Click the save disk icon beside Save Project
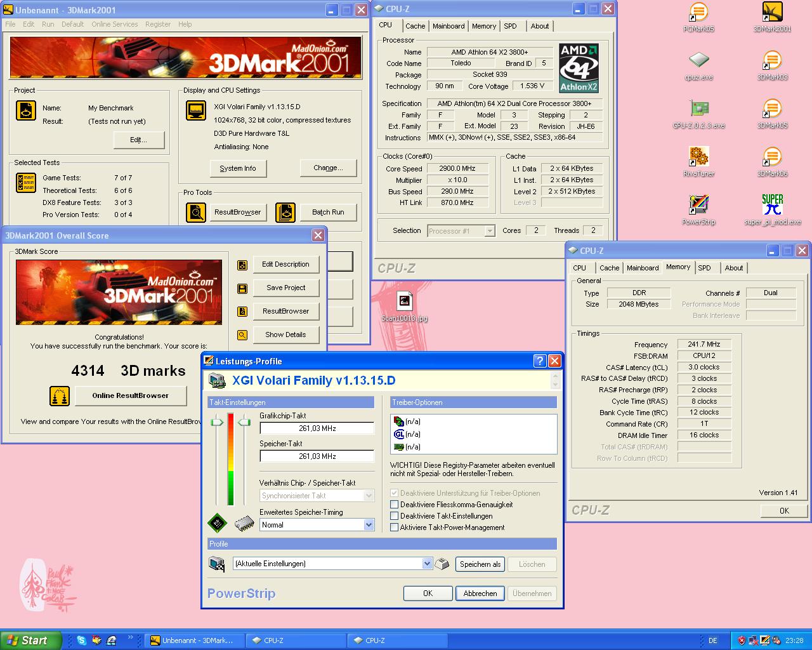 tap(242, 289)
